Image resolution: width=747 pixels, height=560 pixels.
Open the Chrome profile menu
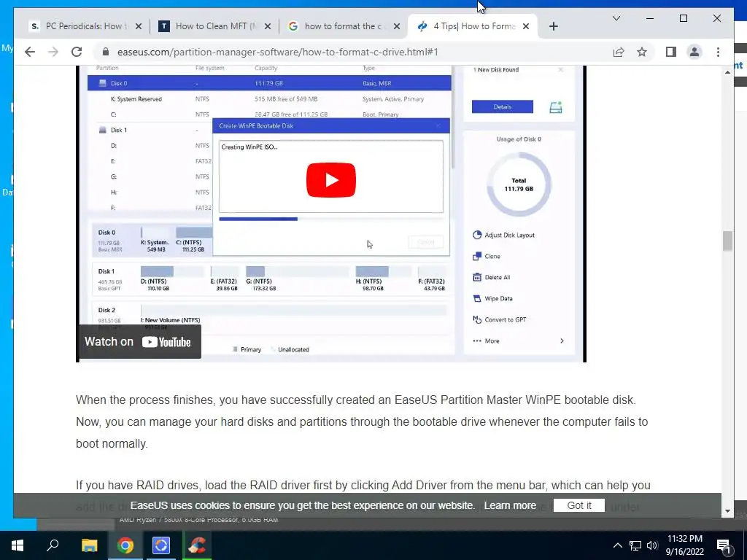pos(694,52)
